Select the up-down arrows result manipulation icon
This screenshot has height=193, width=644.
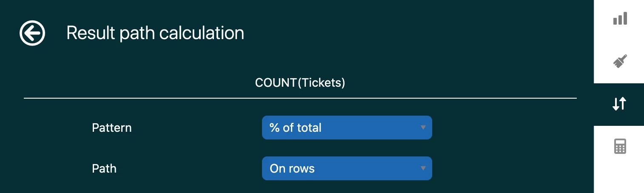tap(619, 104)
